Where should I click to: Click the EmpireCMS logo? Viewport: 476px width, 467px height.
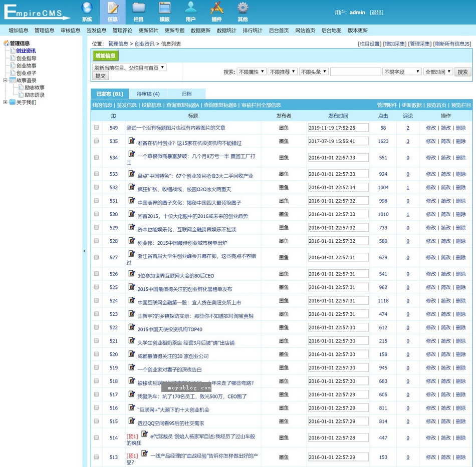(x=37, y=12)
